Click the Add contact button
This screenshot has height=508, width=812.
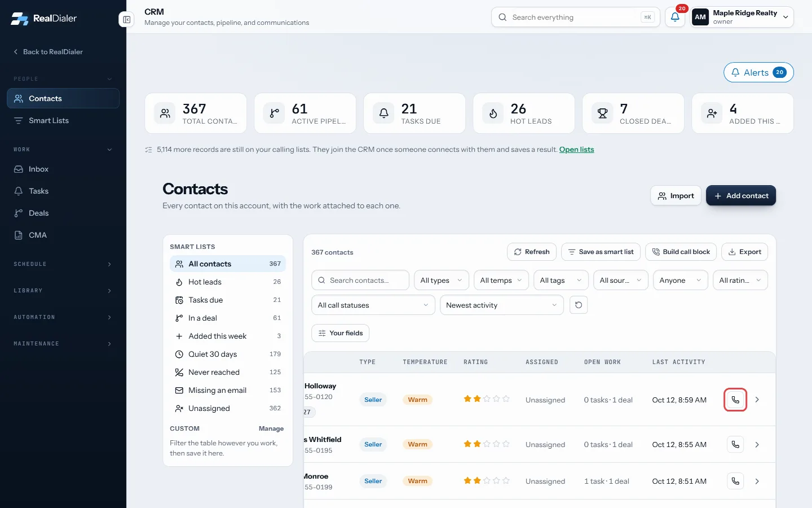[741, 196]
